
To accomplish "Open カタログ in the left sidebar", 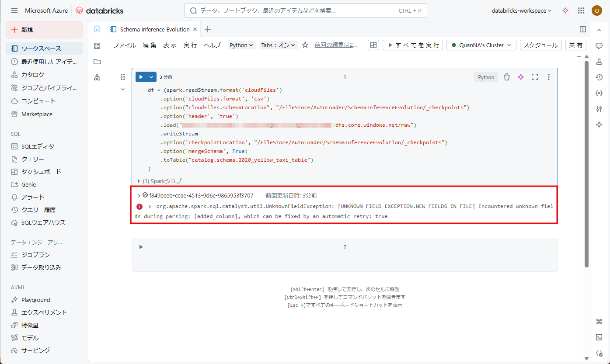I will tap(33, 75).
